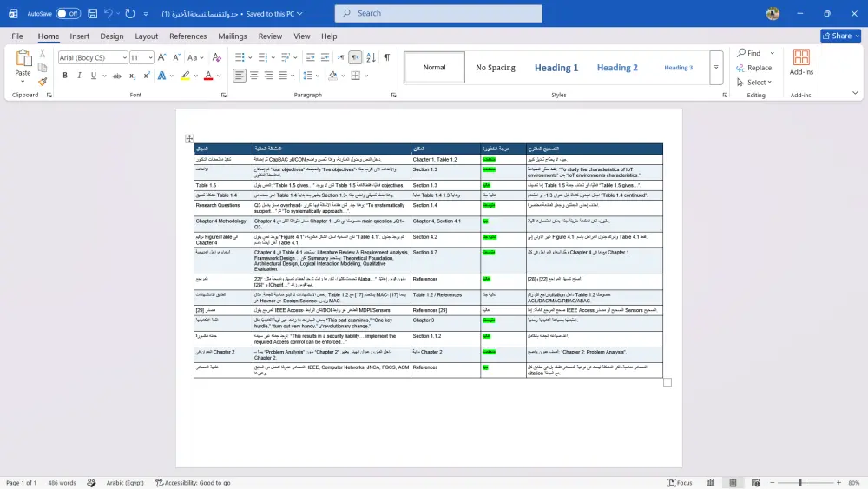Apply red font color

click(x=208, y=76)
